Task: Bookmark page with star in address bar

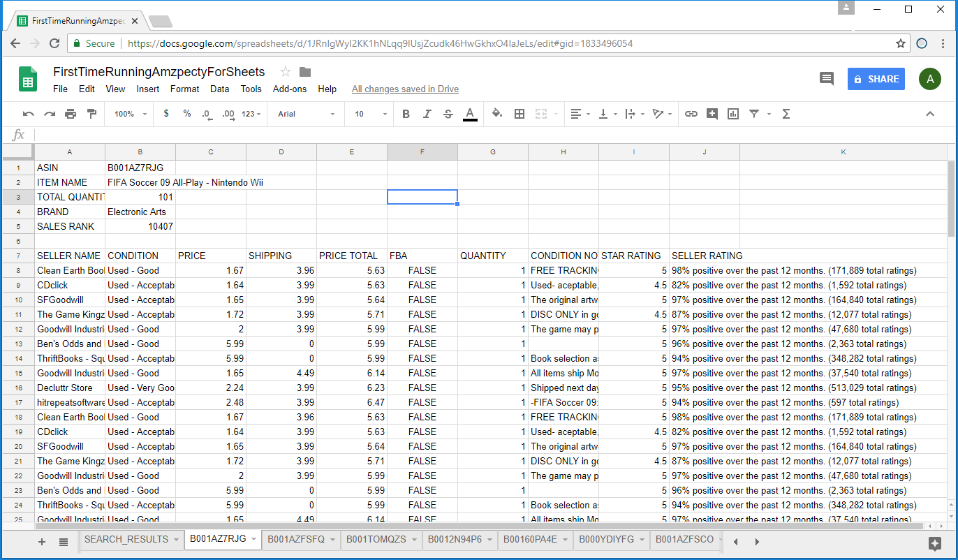Action: point(901,43)
